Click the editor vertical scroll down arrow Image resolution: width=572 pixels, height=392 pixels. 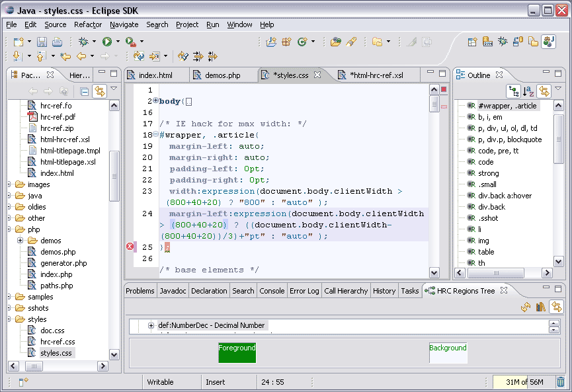pos(434,272)
